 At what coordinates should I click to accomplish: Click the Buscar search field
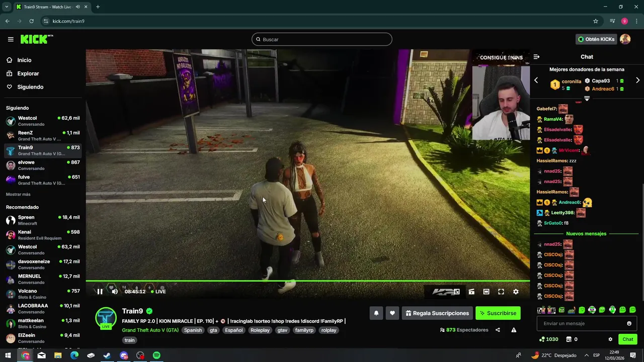point(322,39)
